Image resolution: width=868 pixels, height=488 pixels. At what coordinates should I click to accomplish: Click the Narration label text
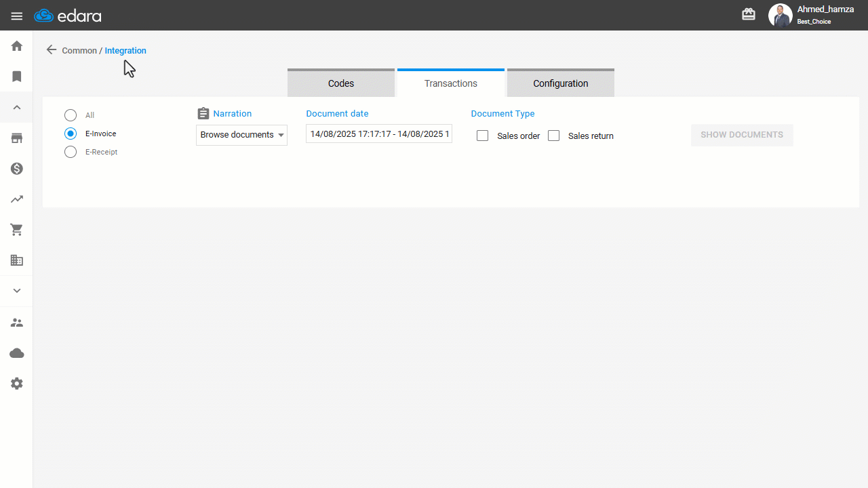point(233,114)
